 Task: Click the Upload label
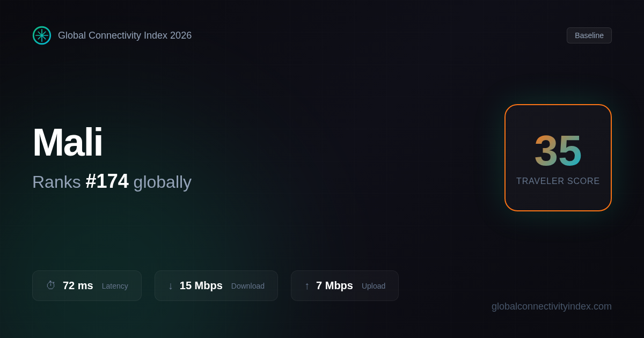(374, 286)
